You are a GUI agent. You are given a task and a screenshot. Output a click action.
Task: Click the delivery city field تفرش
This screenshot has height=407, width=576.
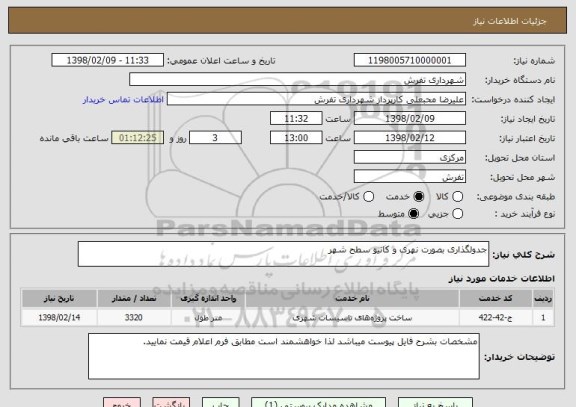[410, 177]
